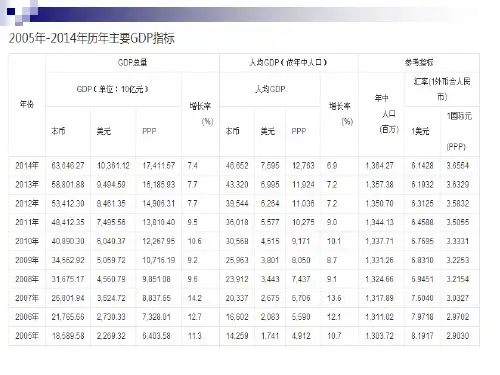This screenshot has height=375, width=500.
Task: Select the 8.1917 exchange rate cell
Action: tap(422, 336)
